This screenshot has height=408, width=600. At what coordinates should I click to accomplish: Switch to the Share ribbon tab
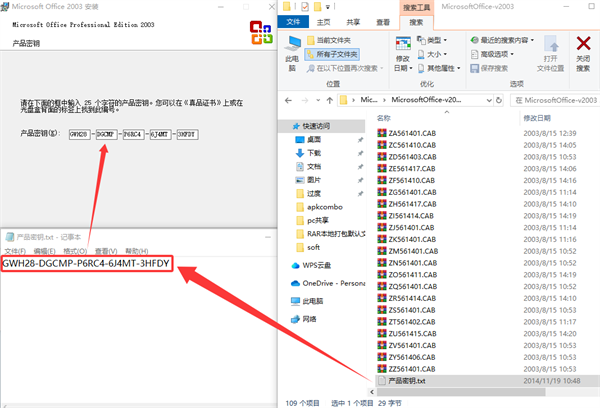click(x=353, y=22)
